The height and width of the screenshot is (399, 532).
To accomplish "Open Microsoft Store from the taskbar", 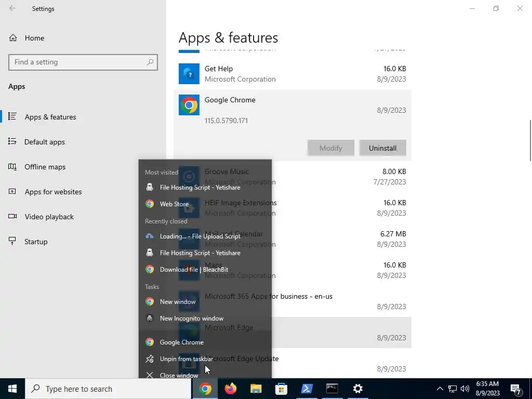I will [x=281, y=389].
